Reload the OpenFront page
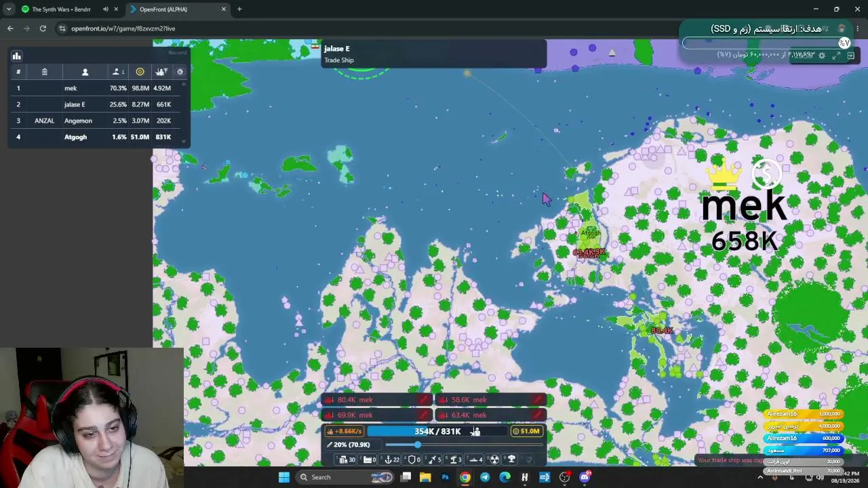This screenshot has height=488, width=868. click(x=43, y=28)
